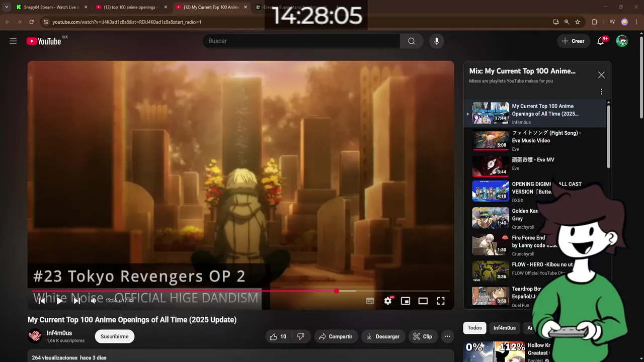This screenshot has height=362, width=644.
Task: Open Inf4m0us channel avatar
Action: point(35,336)
